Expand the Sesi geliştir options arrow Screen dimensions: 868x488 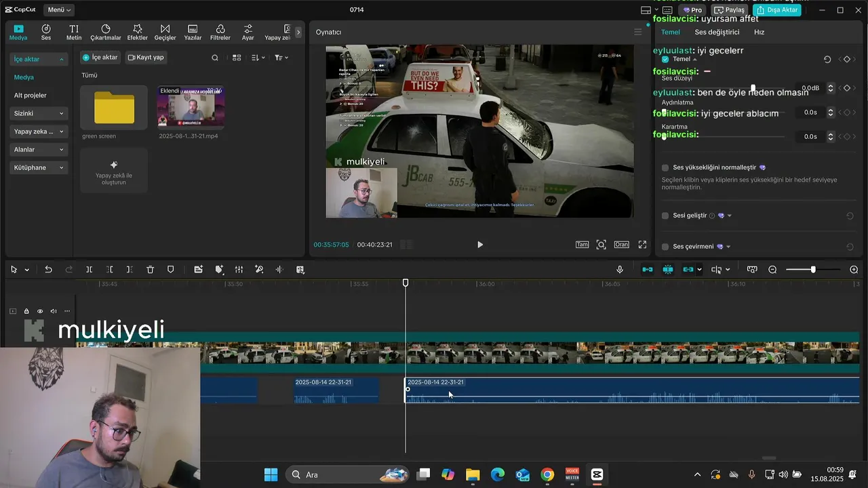pyautogui.click(x=730, y=216)
